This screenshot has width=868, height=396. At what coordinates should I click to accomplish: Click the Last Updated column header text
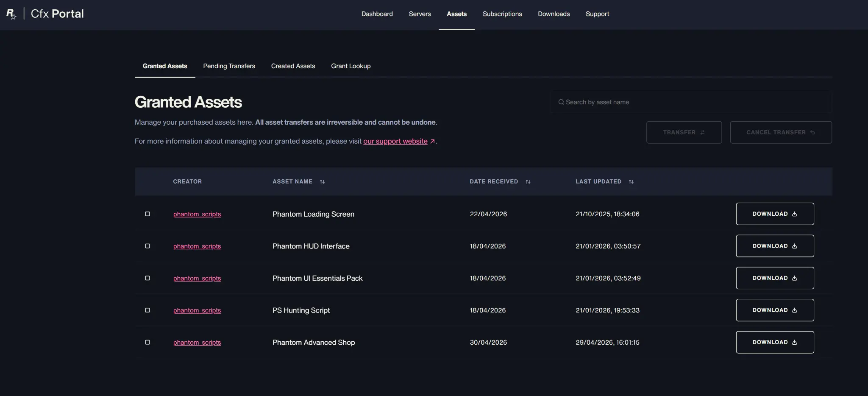[x=598, y=182]
